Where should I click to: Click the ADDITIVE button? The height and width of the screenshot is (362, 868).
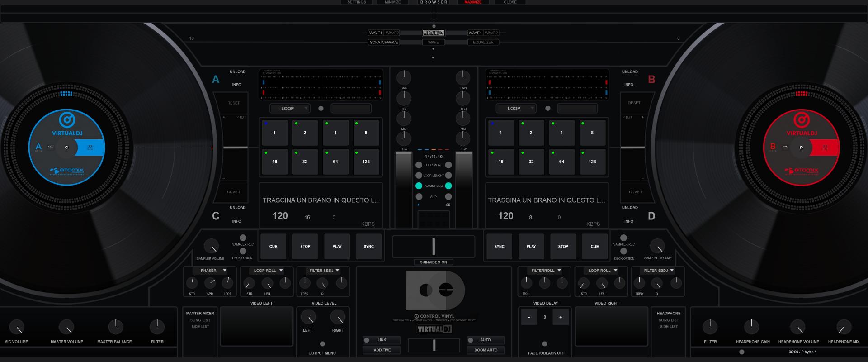coord(382,350)
